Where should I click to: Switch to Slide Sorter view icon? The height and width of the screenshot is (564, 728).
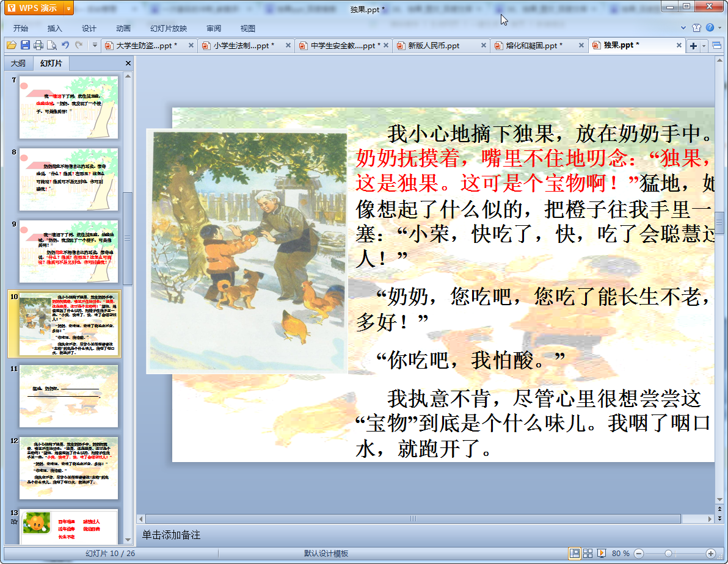tap(588, 554)
